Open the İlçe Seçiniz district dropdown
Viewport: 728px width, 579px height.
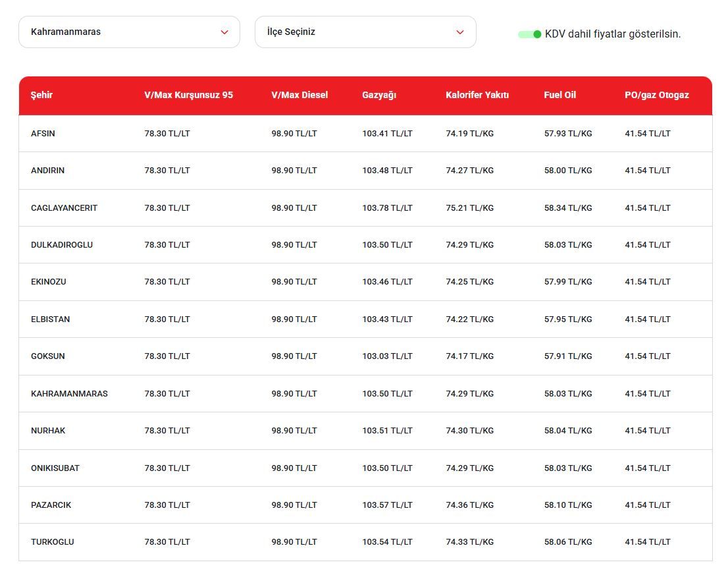click(365, 32)
